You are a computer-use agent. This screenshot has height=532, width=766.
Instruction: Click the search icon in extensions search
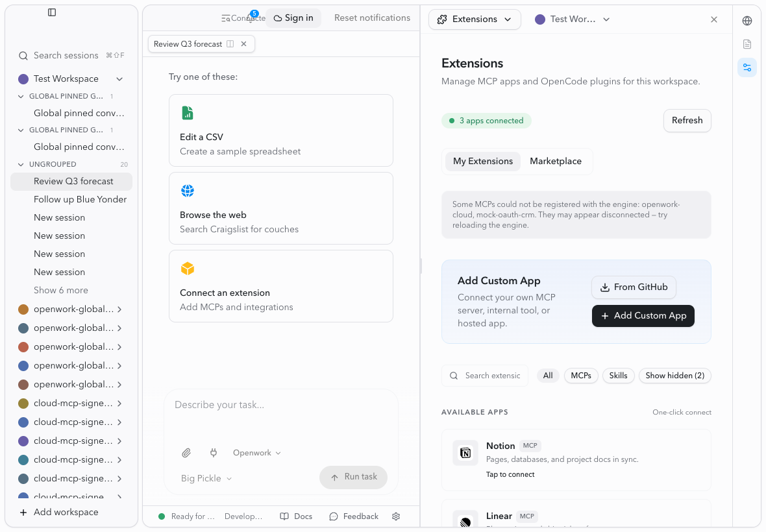click(454, 376)
